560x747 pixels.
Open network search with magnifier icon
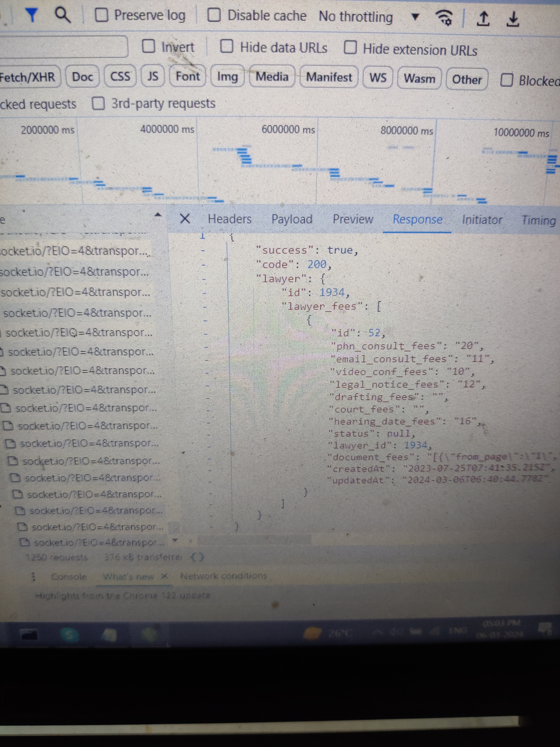[63, 15]
